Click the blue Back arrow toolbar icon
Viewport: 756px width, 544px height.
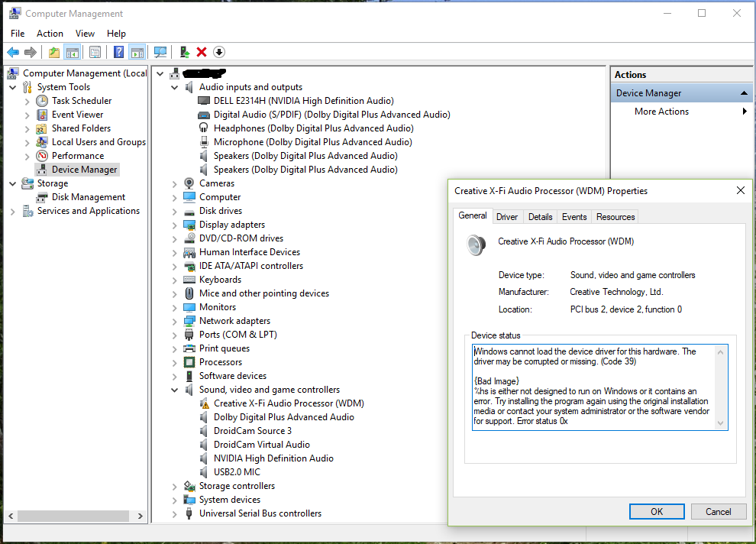click(x=14, y=52)
